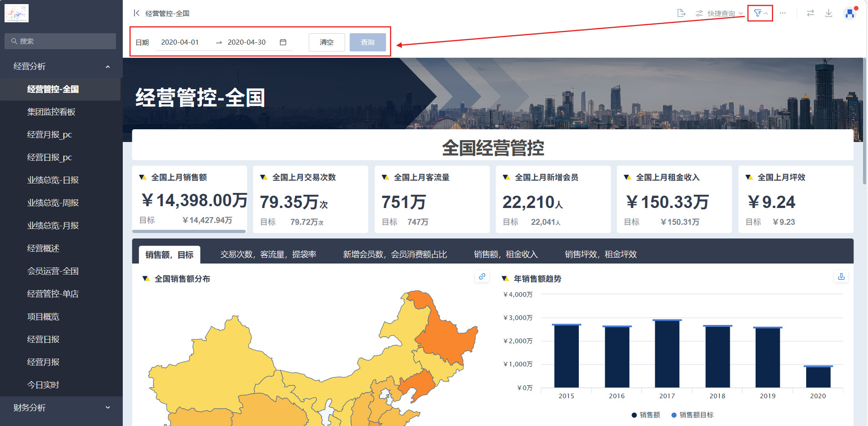This screenshot has width=868, height=426.
Task: Click the export file icon in top toolbar
Action: [681, 13]
